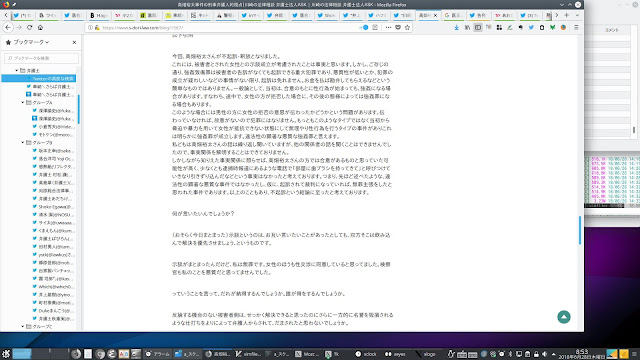Click the teal scroll-to-top round button
The height and width of the screenshot is (360, 640).
(564, 317)
